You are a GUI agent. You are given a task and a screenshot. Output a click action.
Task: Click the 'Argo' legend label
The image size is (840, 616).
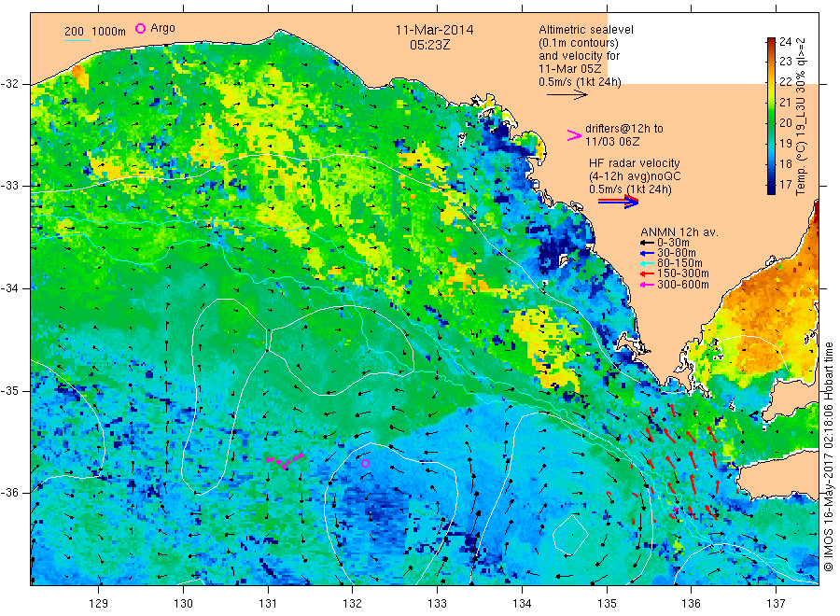(162, 28)
